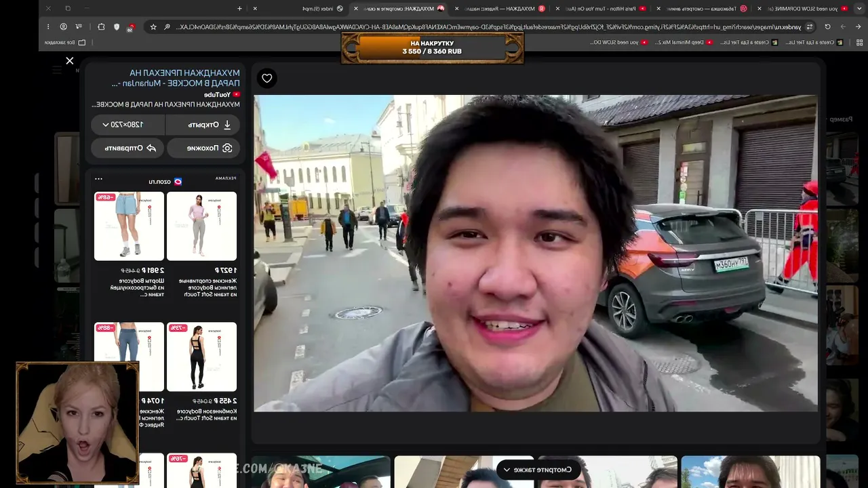
Task: Click the 'Открыть' button
Action: click(203, 125)
